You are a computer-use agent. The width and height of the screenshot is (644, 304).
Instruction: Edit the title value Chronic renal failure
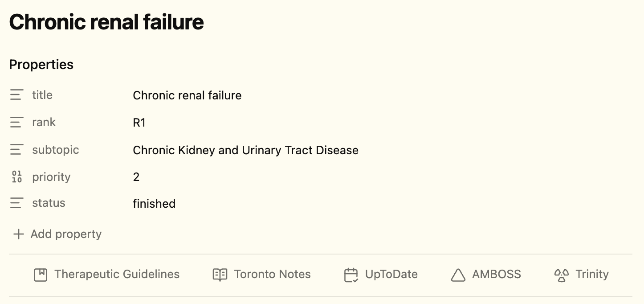[x=187, y=95]
